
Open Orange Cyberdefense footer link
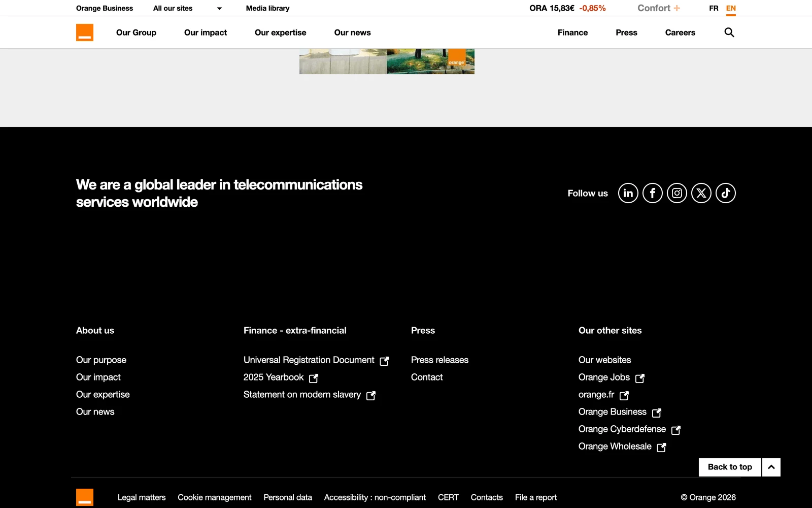click(x=622, y=429)
